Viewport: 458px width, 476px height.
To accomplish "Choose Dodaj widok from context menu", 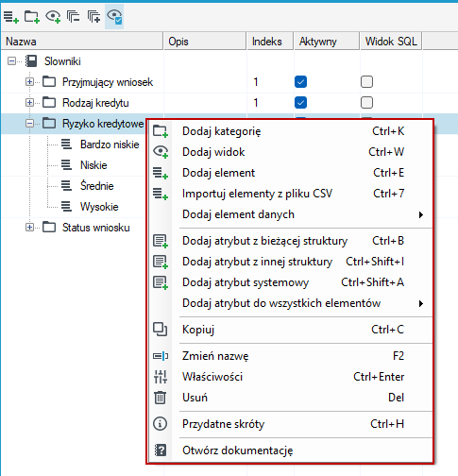I will [291, 152].
